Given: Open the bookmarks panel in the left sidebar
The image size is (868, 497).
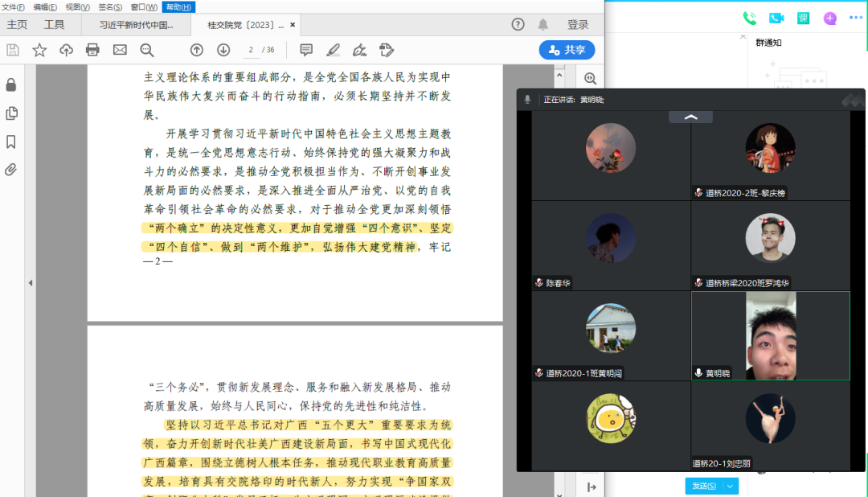Looking at the screenshot, I should (11, 142).
